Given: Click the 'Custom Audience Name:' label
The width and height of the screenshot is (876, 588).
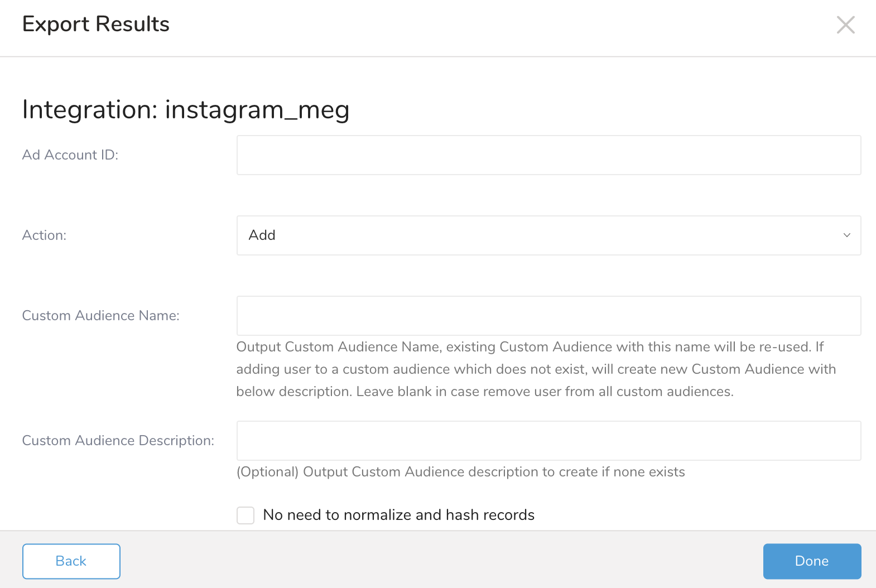Looking at the screenshot, I should [101, 316].
